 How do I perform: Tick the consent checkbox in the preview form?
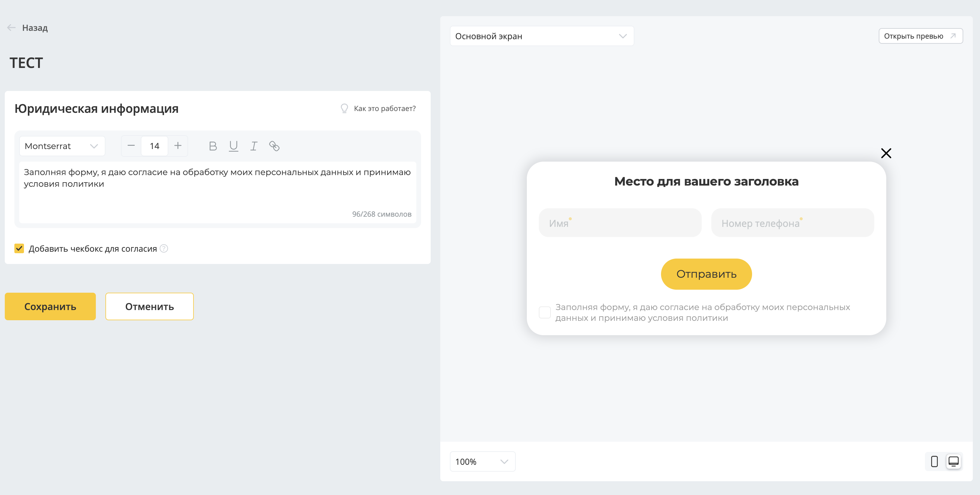545,312
